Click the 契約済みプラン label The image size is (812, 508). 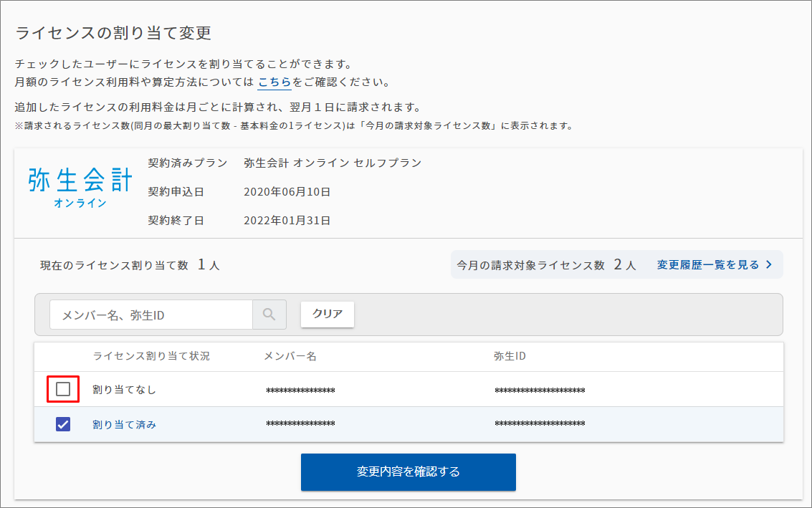(x=188, y=163)
